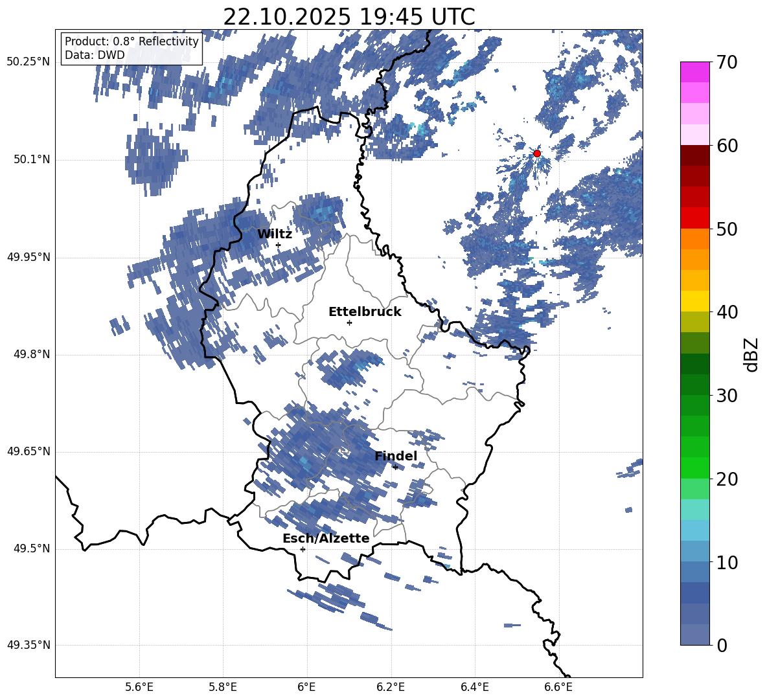Click the Product: 0.8° Reflectivity text

(132, 41)
